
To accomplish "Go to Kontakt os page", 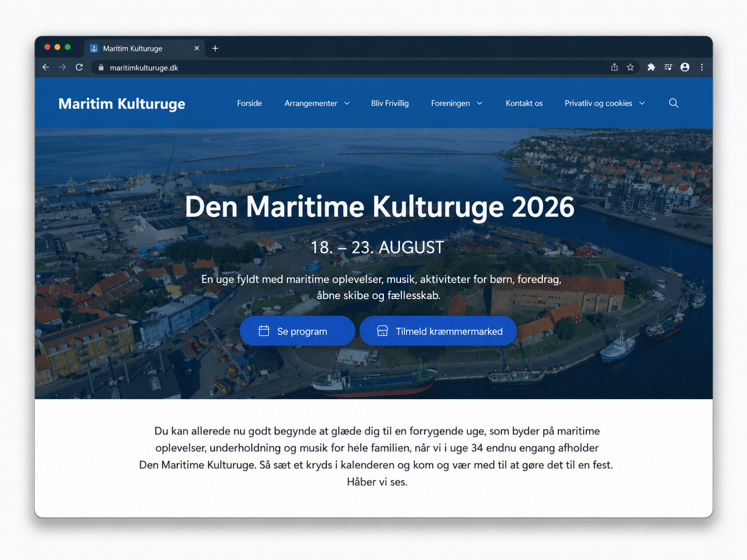I will tap(524, 103).
